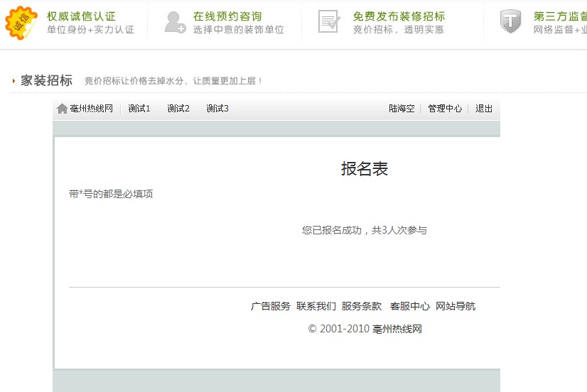
Task: Click the user consultation avatar icon
Action: click(x=175, y=22)
